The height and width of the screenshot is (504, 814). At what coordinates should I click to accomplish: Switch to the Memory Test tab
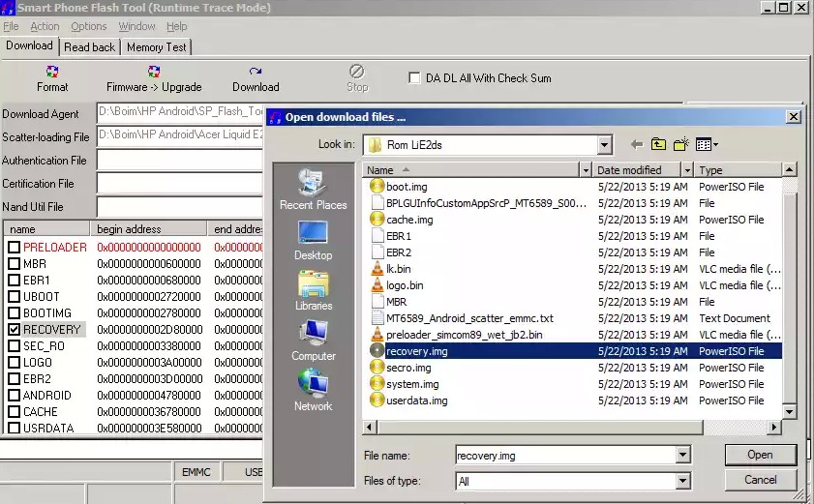[x=156, y=47]
